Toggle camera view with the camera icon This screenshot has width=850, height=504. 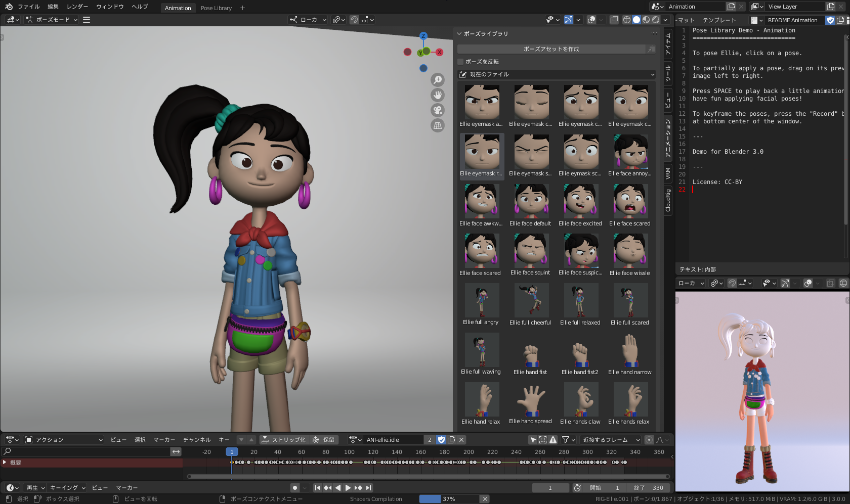[438, 110]
